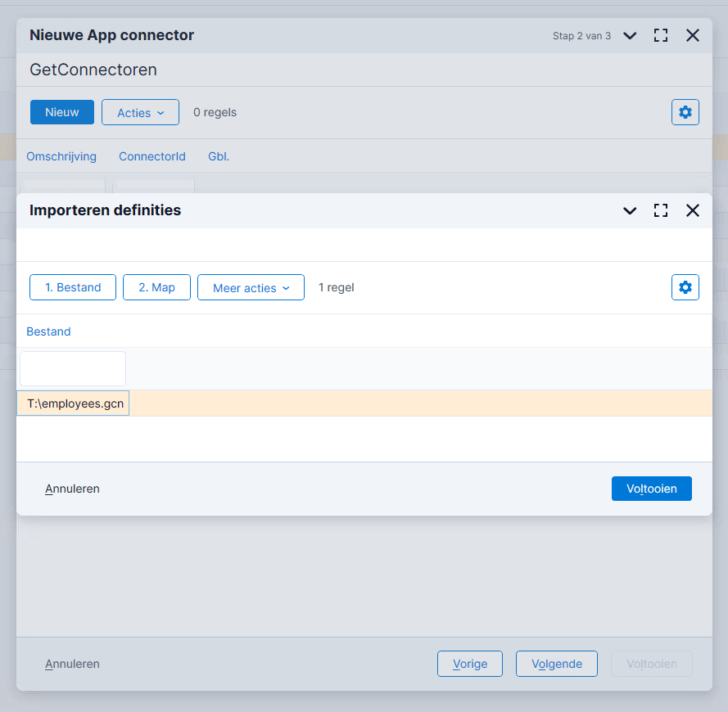Viewport: 728px width, 712px height.
Task: Expand the Stap 2 van 3 chevron
Action: click(x=630, y=35)
